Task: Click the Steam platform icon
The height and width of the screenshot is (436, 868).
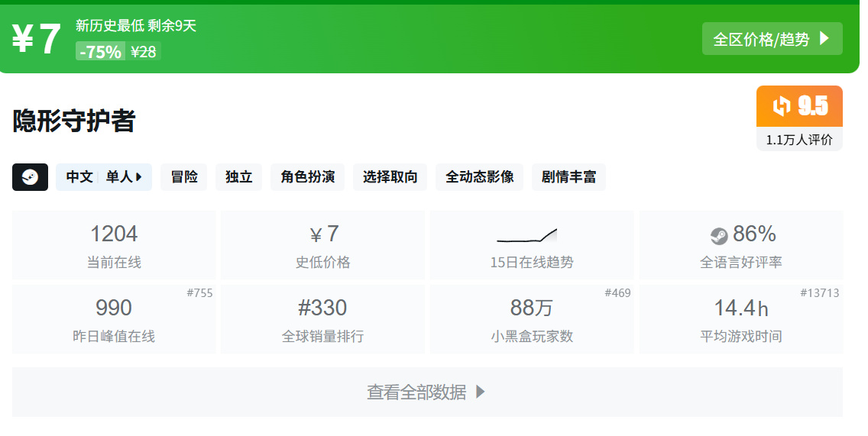Action: pos(30,177)
